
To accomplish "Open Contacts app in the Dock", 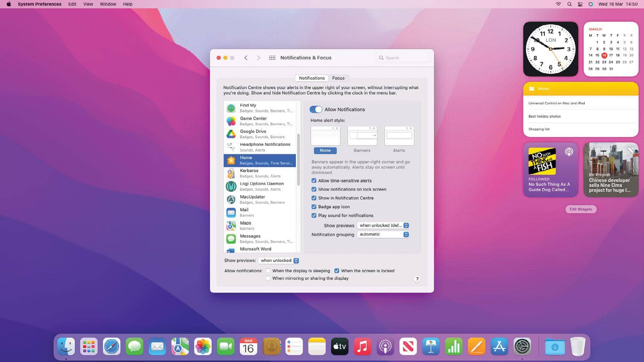I will [272, 346].
